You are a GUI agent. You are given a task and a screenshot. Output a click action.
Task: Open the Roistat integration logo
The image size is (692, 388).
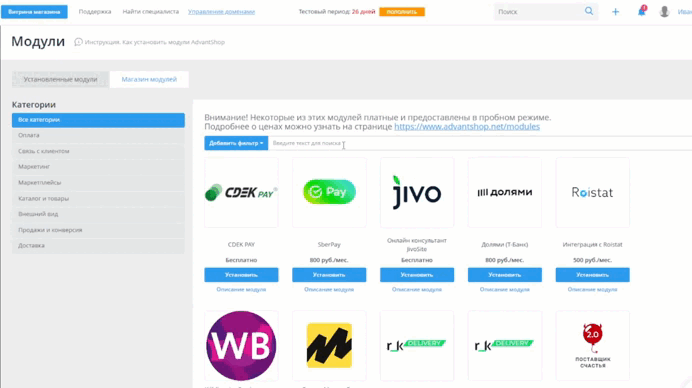point(592,192)
